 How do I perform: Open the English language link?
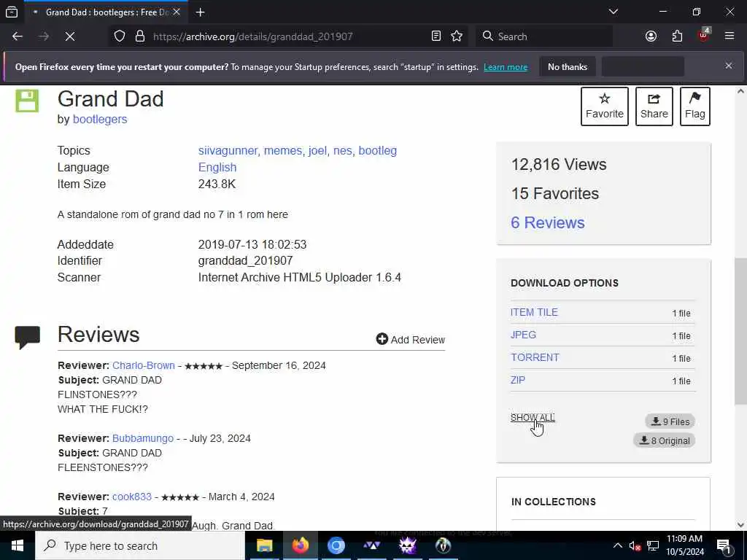(217, 167)
